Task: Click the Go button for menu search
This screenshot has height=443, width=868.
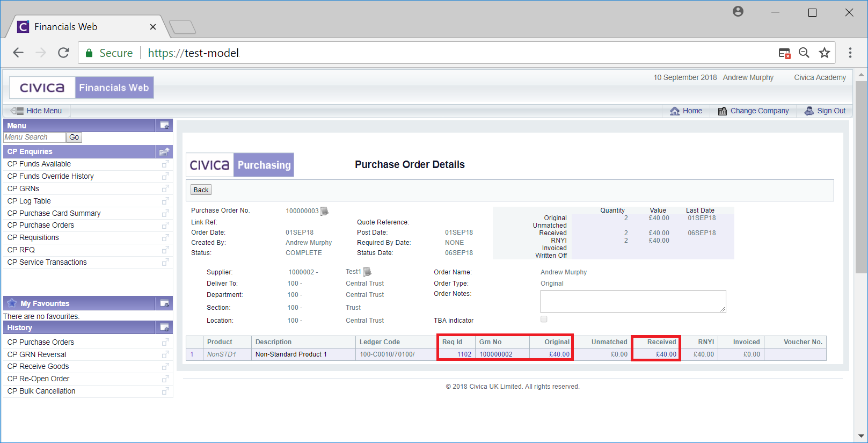Action: [x=74, y=137]
